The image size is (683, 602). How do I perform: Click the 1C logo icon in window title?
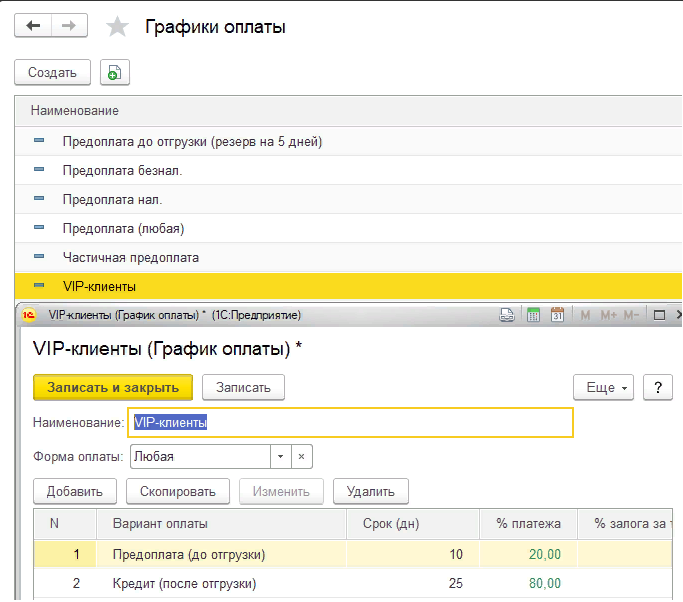pos(30,315)
